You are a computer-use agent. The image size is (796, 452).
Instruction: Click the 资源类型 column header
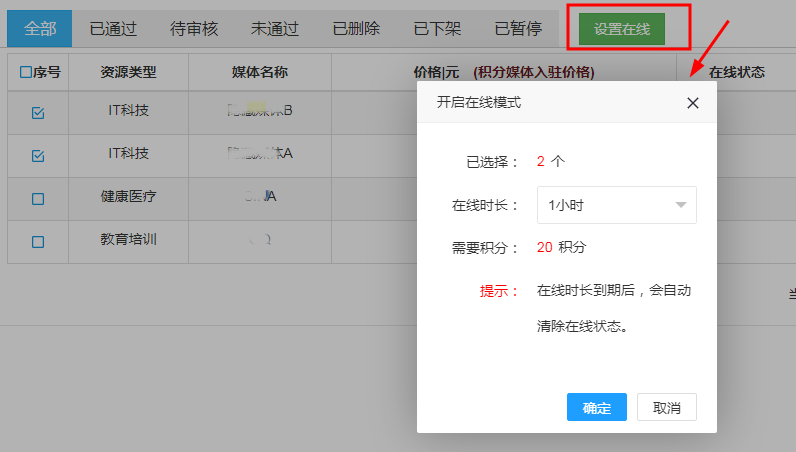[128, 72]
